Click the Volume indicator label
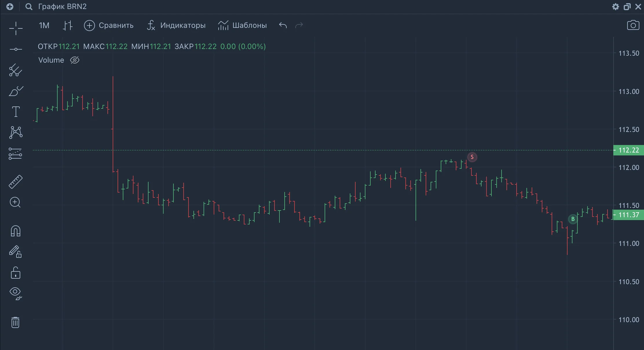644x350 pixels. pos(51,60)
